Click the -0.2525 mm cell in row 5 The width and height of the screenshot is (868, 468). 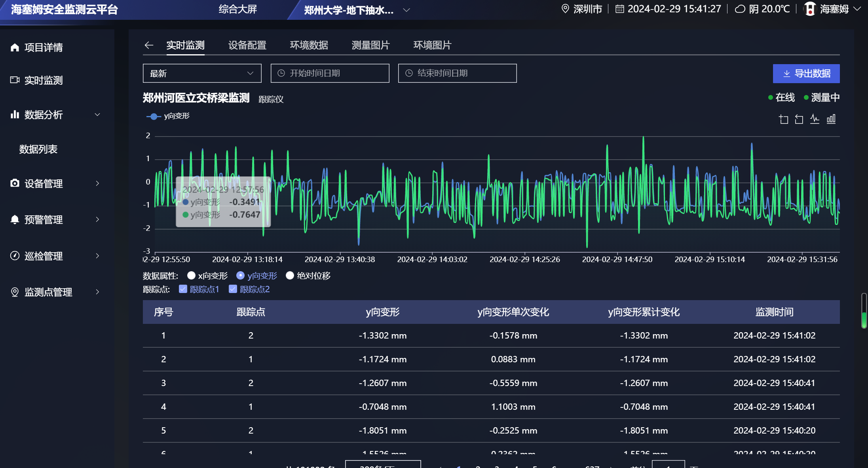click(513, 430)
